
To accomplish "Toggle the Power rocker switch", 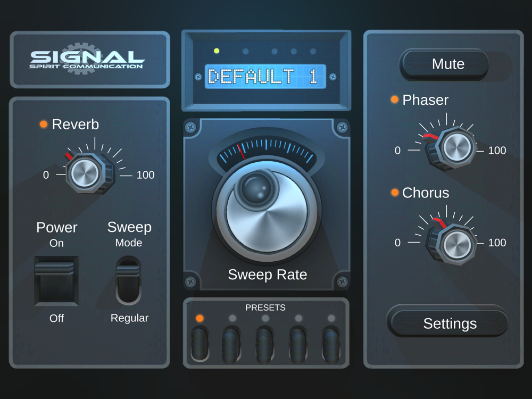I will (56, 281).
